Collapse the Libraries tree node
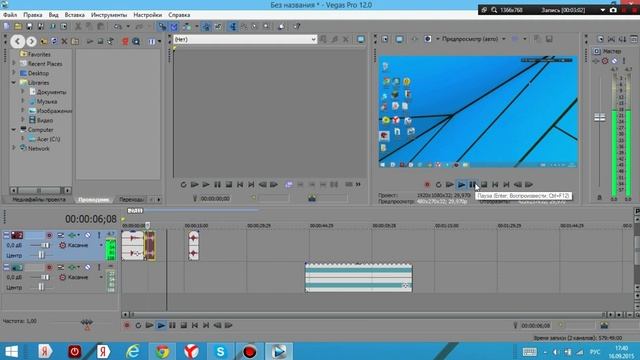This screenshot has width=640, height=360. point(14,82)
